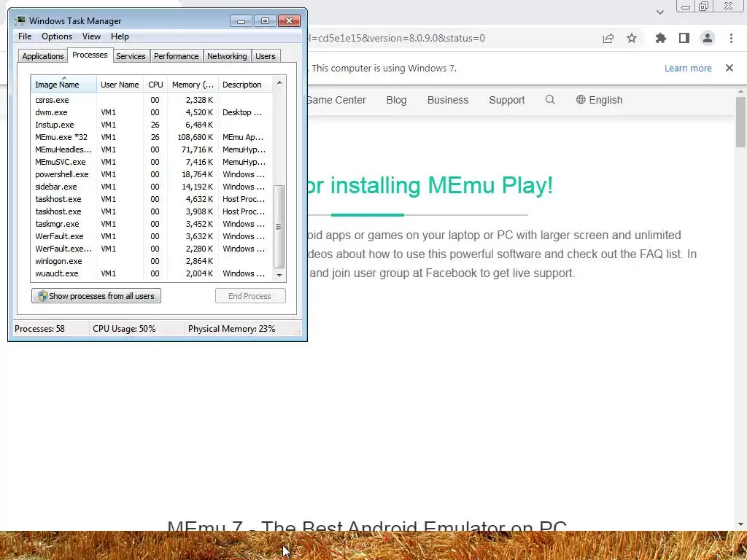Sort processes by Image Name column
This screenshot has width=747, height=560.
tap(64, 85)
